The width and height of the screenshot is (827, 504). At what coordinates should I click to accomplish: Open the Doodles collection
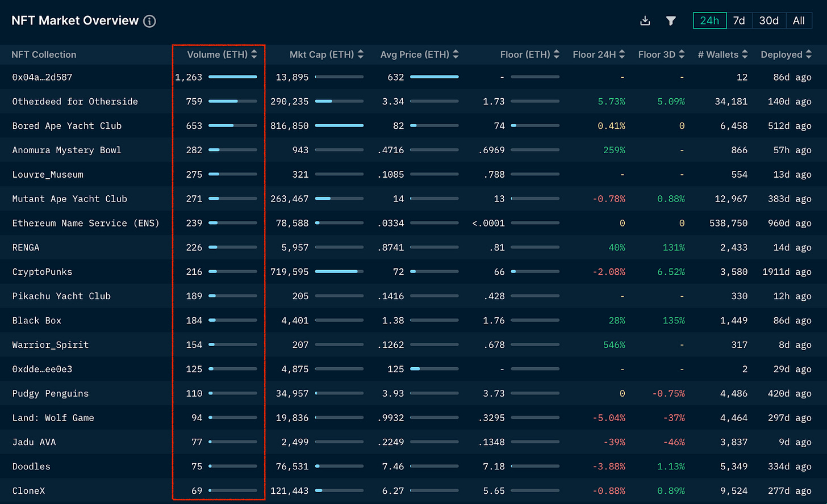point(31,467)
